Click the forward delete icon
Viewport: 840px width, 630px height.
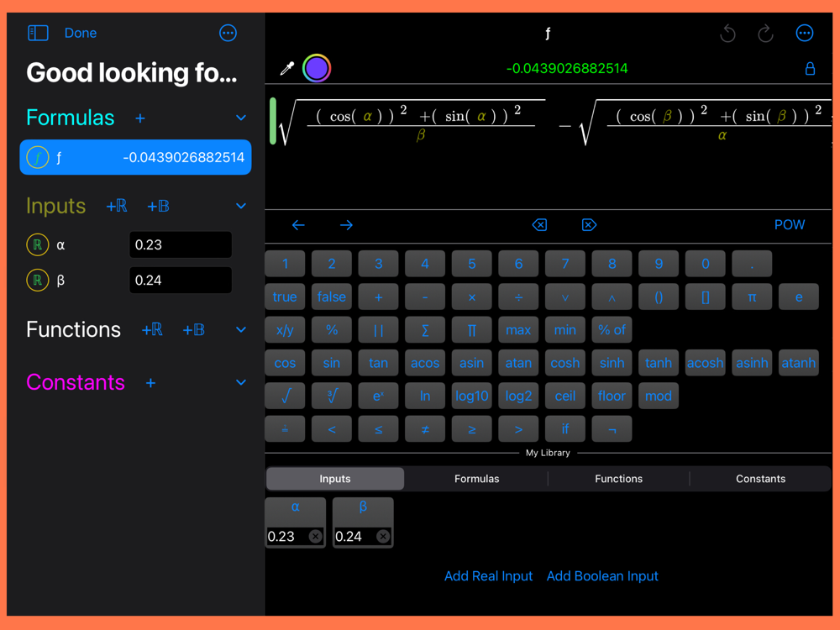590,225
